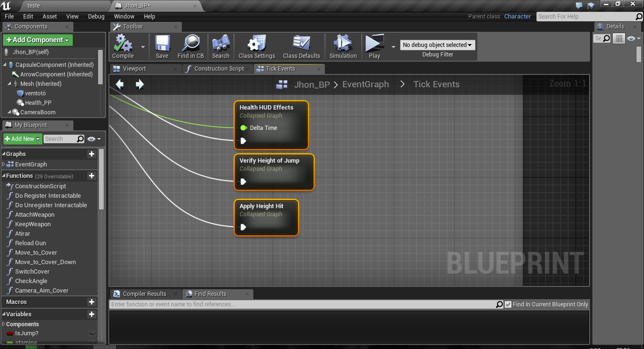Open the Character parent class link
644x349 pixels.
point(517,16)
